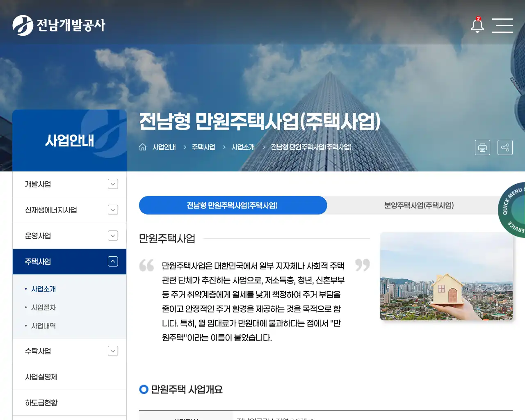The image size is (525, 420).
Task: Print the page with the printer icon
Action: (482, 147)
